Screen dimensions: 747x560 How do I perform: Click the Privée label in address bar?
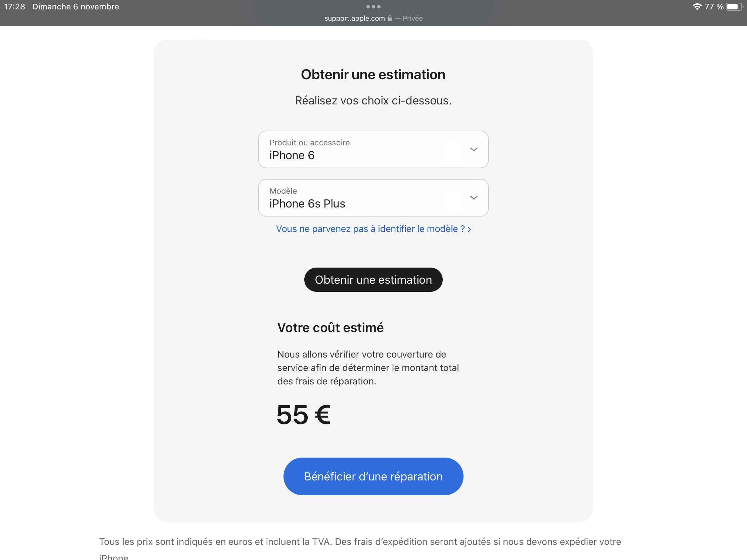pos(412,18)
